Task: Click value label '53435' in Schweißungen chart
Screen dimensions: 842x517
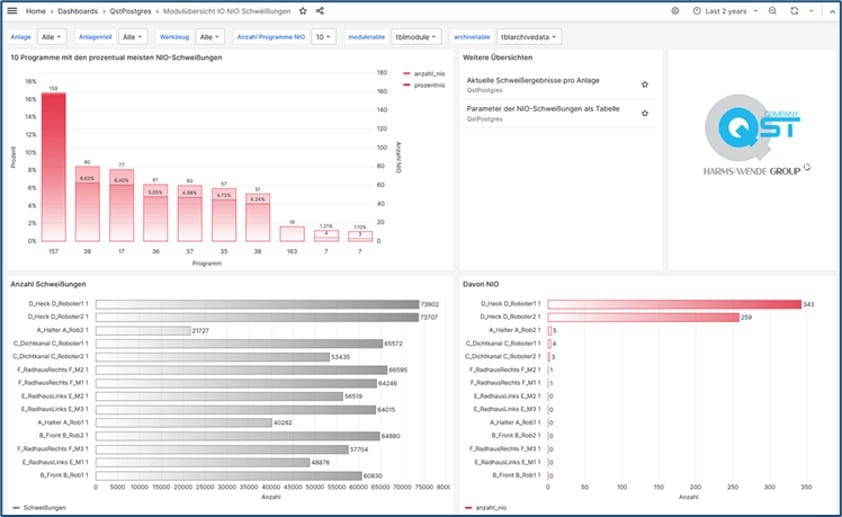Action: (x=341, y=357)
